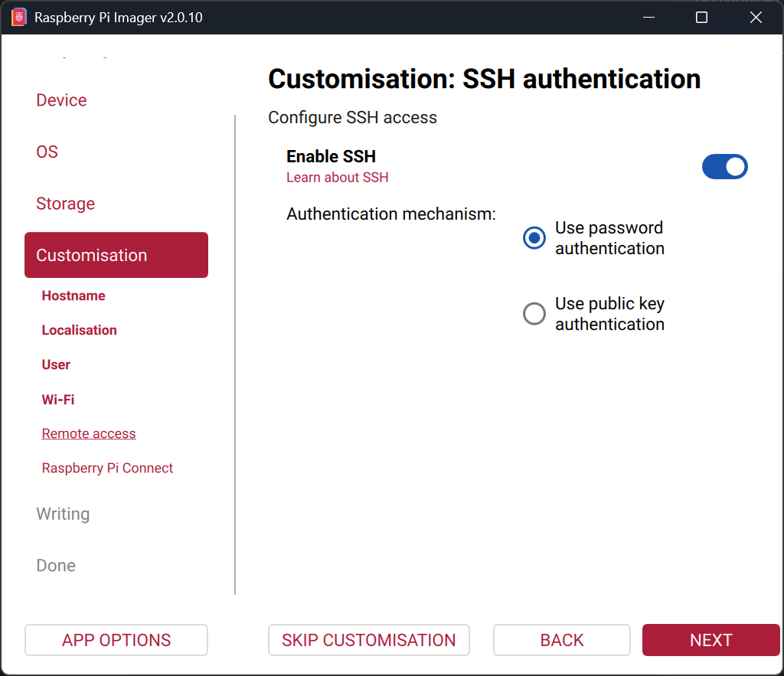784x676 pixels.
Task: Open the Learn about SSH link
Action: coord(337,178)
